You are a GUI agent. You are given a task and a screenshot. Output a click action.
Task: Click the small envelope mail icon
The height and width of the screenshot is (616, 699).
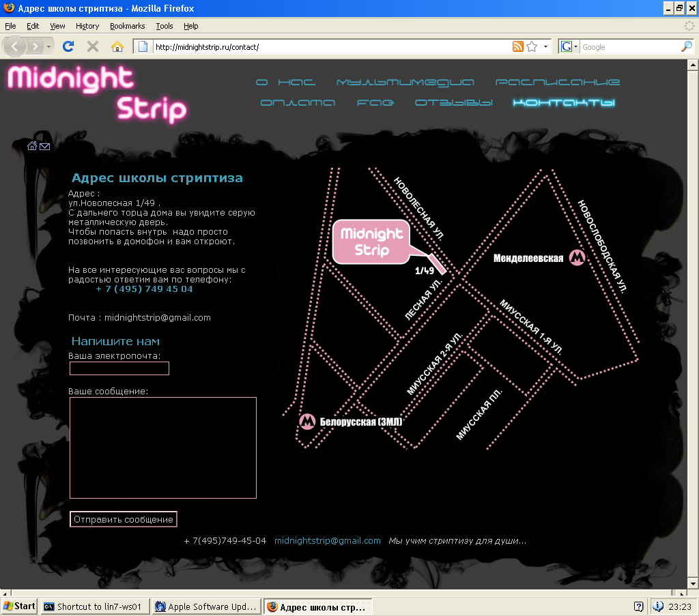click(x=44, y=147)
